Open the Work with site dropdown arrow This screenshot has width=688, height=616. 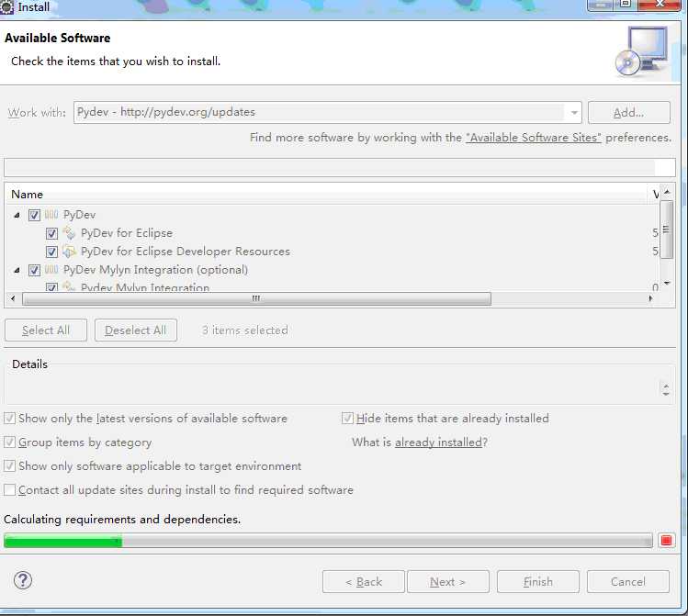(574, 113)
